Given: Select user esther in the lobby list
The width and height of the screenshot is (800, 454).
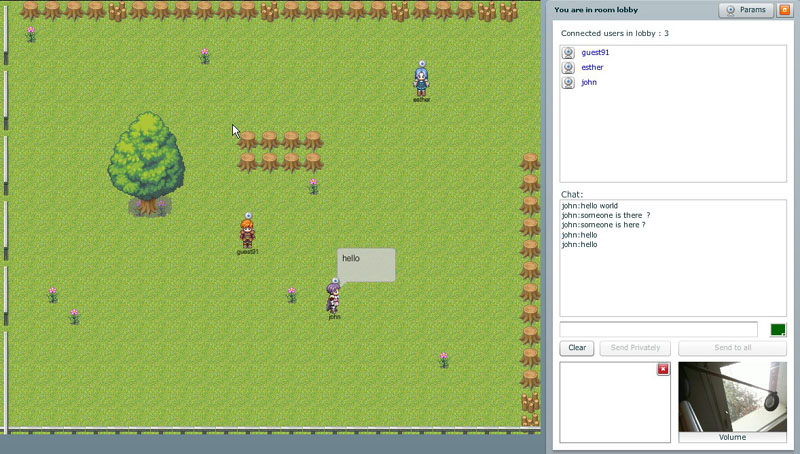Looking at the screenshot, I should point(592,67).
